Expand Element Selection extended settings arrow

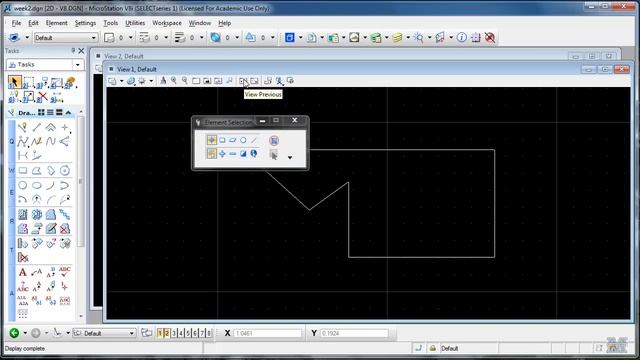click(290, 158)
